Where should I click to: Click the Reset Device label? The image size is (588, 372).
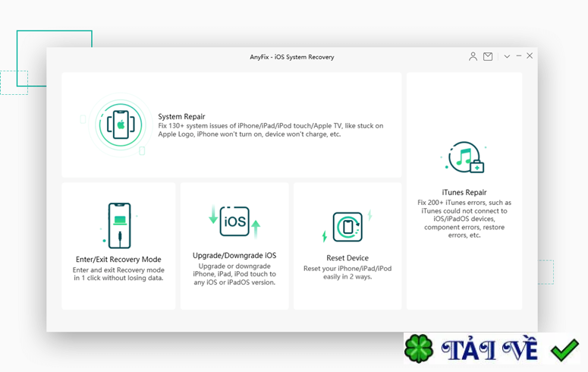tap(347, 258)
